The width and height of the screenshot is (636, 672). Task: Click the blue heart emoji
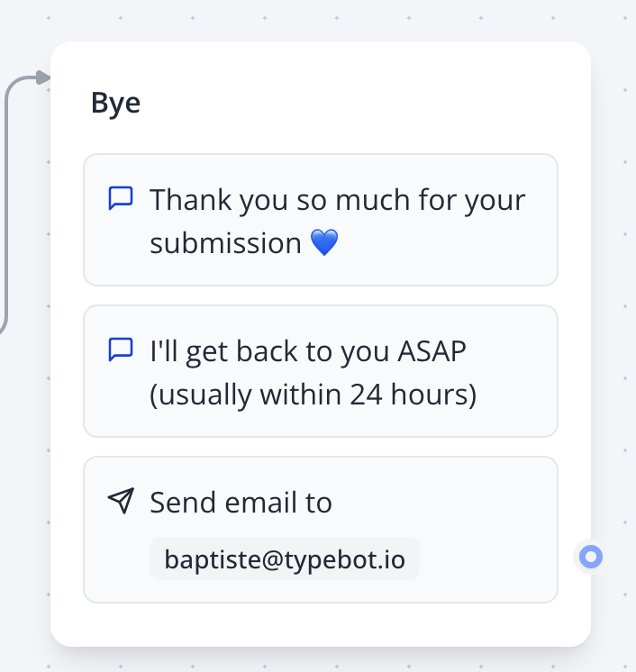click(323, 243)
